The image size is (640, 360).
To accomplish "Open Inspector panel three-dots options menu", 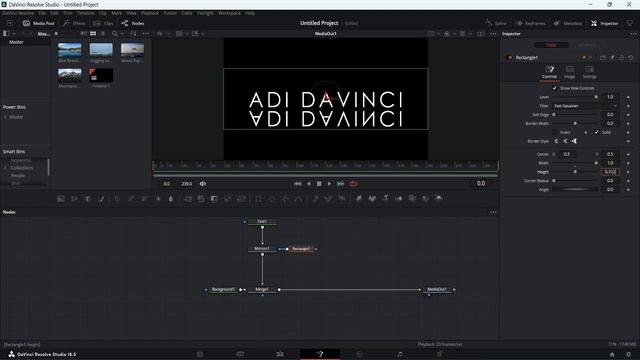I will click(x=633, y=34).
